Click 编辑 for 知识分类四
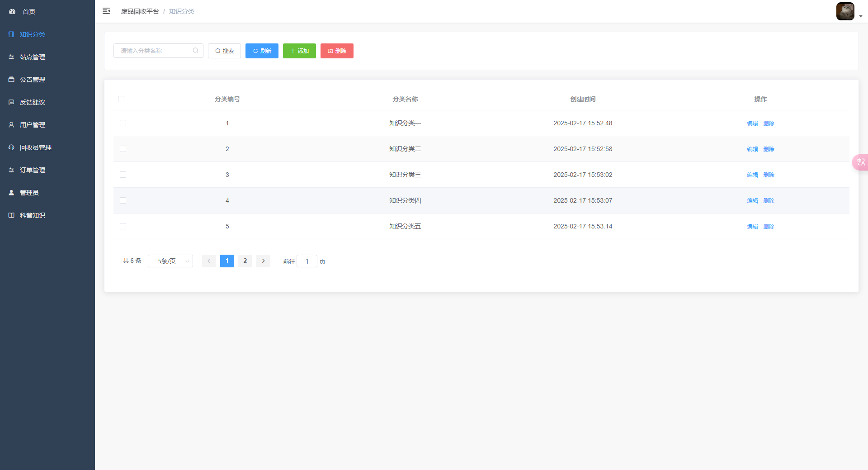The width and height of the screenshot is (868, 470). pyautogui.click(x=752, y=200)
